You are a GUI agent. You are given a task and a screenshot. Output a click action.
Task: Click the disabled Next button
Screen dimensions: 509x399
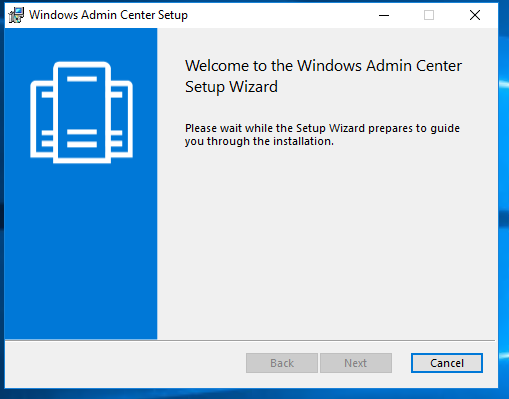click(x=356, y=363)
